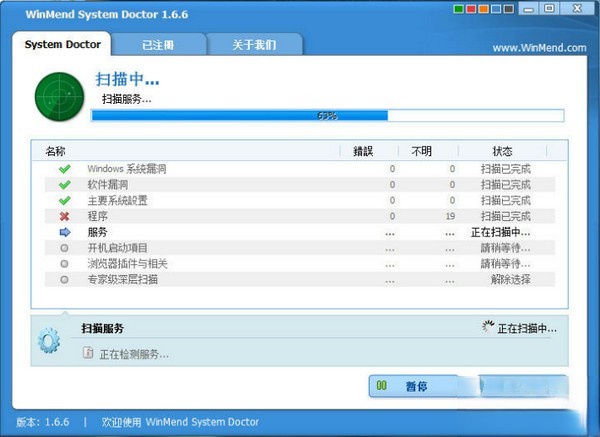Pick the dark gray theme color swatch

(509, 9)
